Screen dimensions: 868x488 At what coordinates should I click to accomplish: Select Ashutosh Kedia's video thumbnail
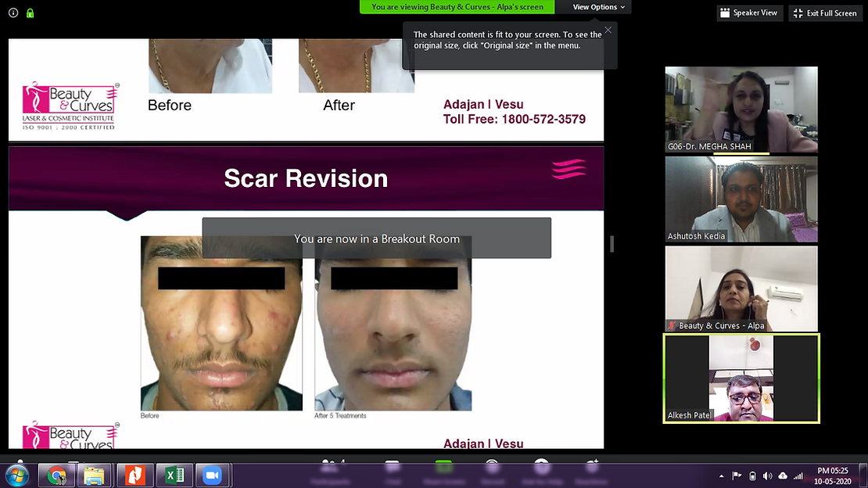coord(741,199)
